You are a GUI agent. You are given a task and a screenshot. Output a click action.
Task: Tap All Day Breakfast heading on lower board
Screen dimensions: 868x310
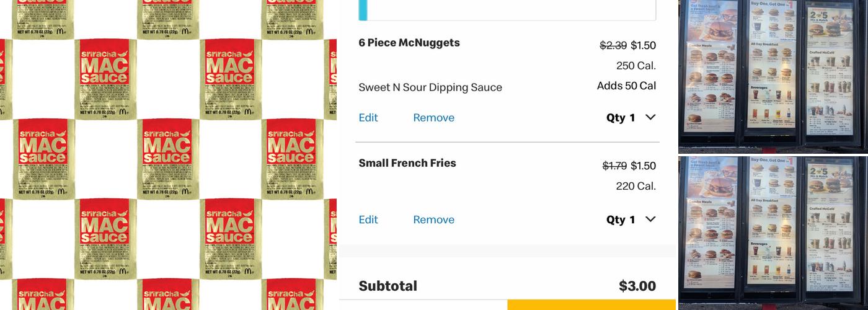764,200
